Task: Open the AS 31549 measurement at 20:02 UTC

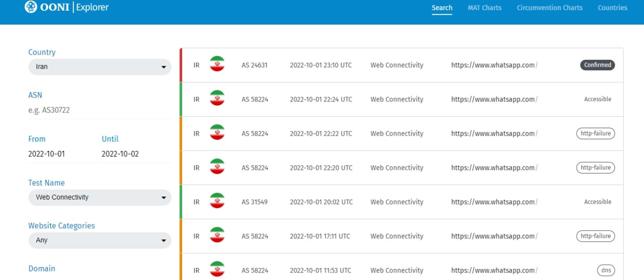Action: pos(255,202)
